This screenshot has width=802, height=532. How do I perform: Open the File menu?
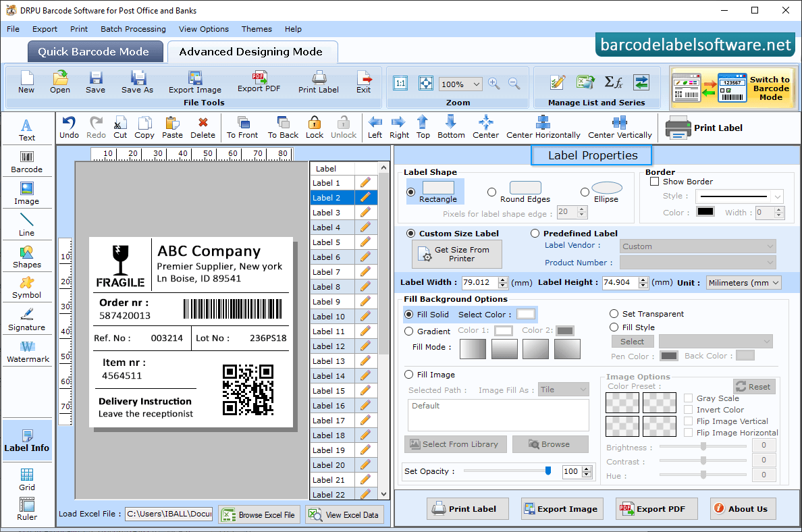[x=14, y=29]
